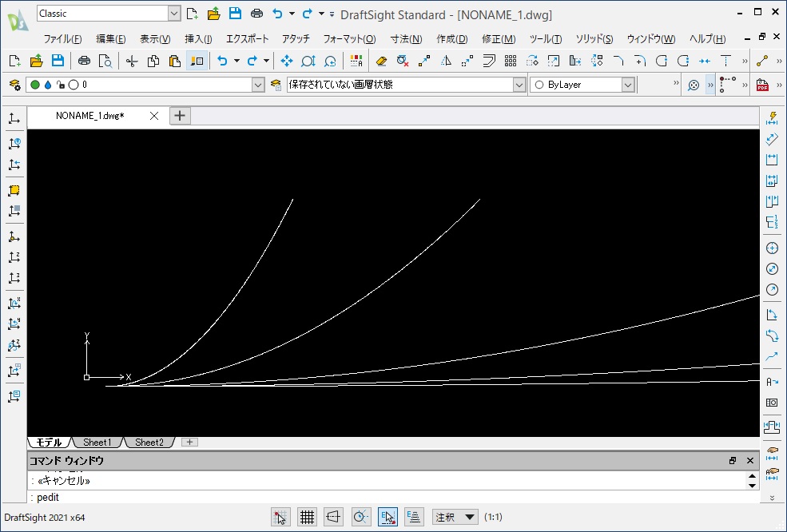This screenshot has height=532, width=787.
Task: Toggle Entity Tracking (ETrack) in status bar
Action: (414, 517)
